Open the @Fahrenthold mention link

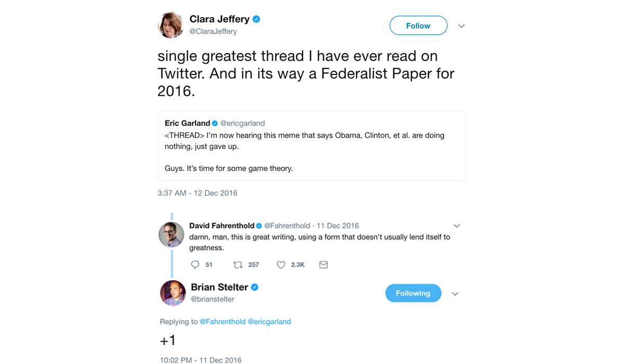pos(223,322)
